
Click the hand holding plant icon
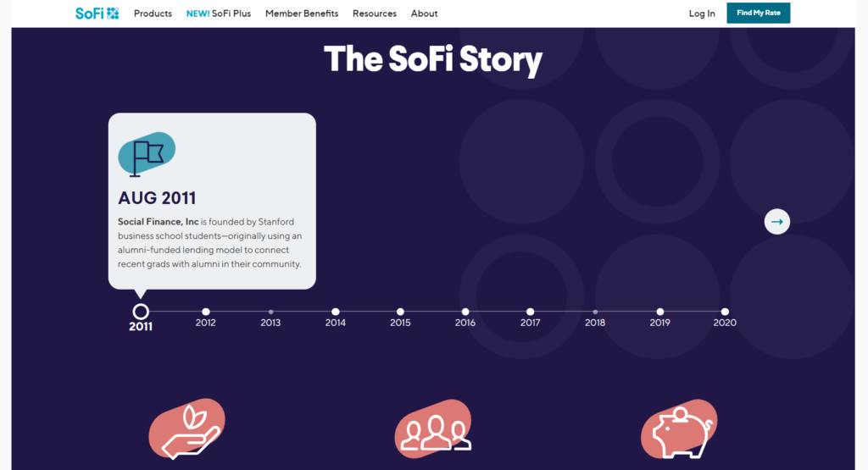187,429
